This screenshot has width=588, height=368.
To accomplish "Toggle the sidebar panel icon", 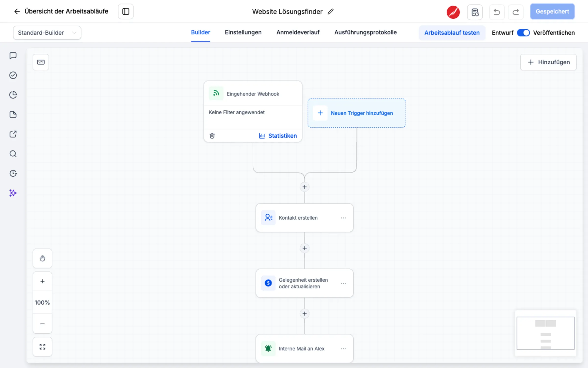I will (x=126, y=11).
